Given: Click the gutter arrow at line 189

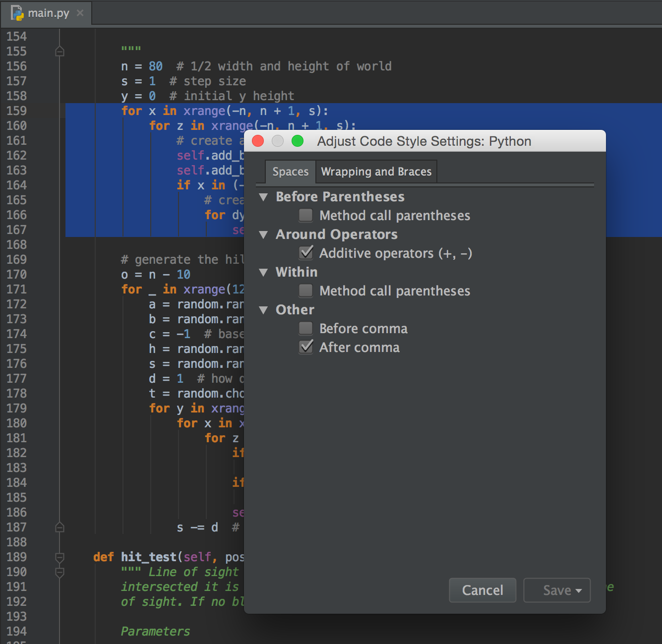Looking at the screenshot, I should [60, 558].
